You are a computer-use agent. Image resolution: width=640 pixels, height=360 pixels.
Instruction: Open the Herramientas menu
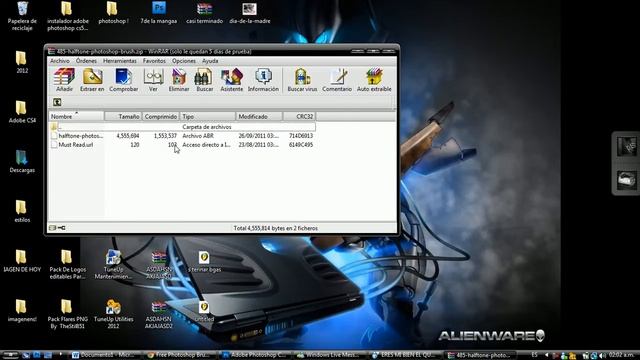tap(120, 61)
